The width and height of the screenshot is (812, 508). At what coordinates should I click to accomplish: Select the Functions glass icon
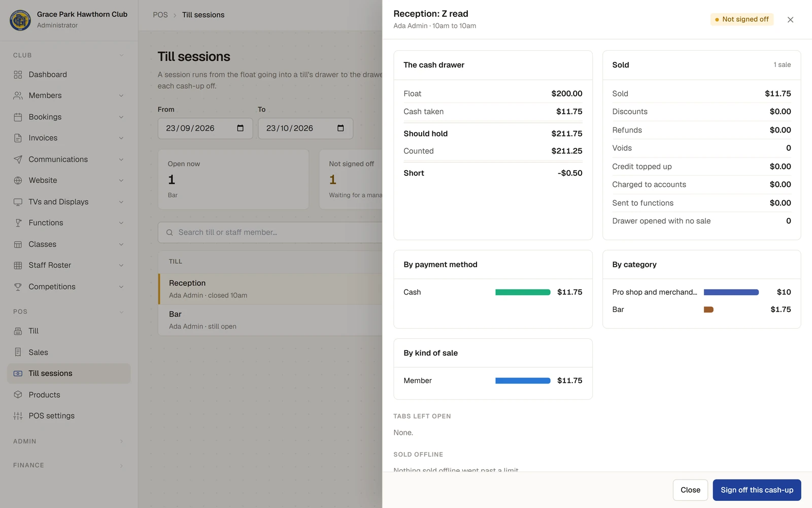(x=18, y=223)
